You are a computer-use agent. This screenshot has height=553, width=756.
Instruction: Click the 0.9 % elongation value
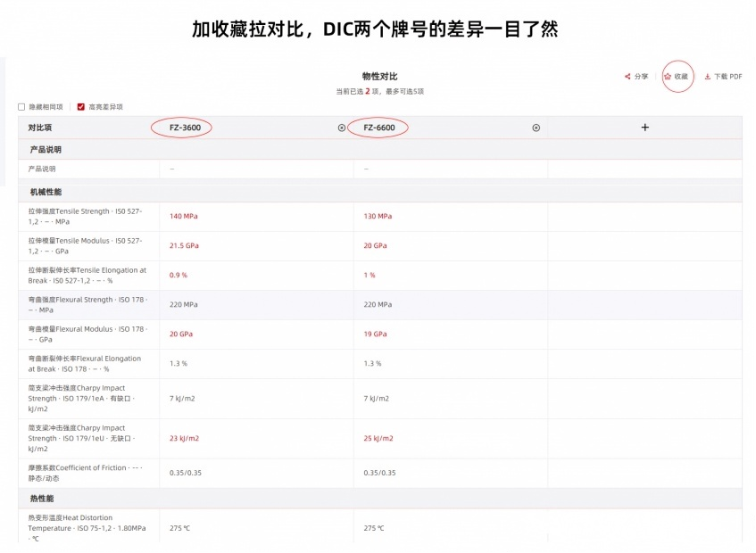(178, 275)
